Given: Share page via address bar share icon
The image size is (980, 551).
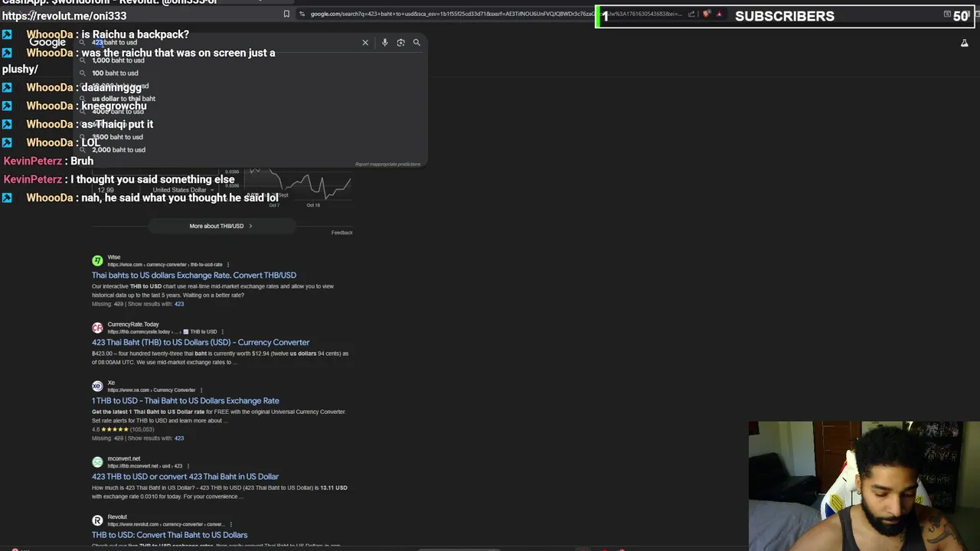Looking at the screenshot, I should pos(691,14).
